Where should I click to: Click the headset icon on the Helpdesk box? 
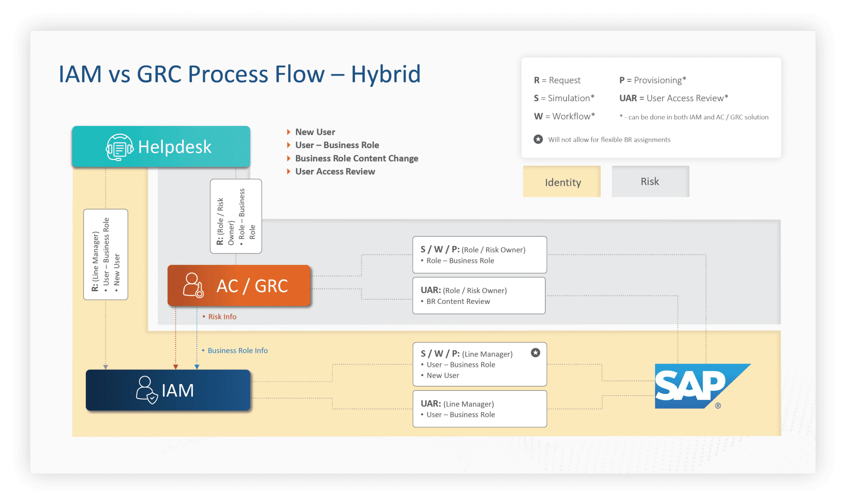(119, 147)
